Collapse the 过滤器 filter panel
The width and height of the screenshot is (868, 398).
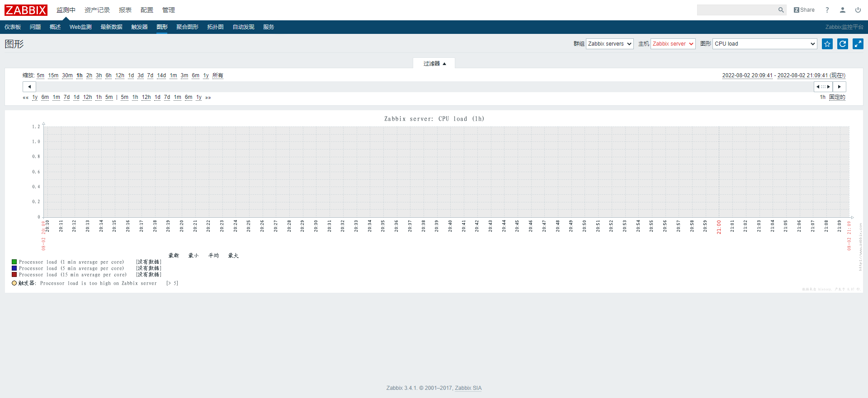[x=434, y=64]
